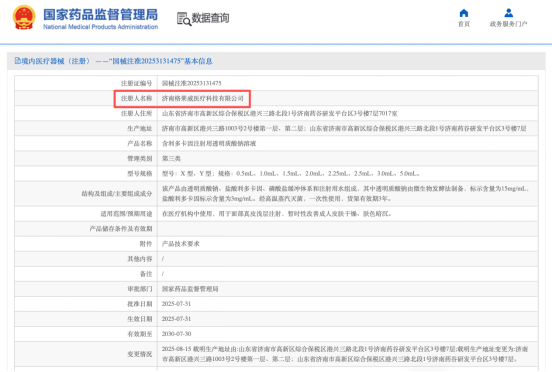Open the 数据查询 heading link

pyautogui.click(x=210, y=18)
